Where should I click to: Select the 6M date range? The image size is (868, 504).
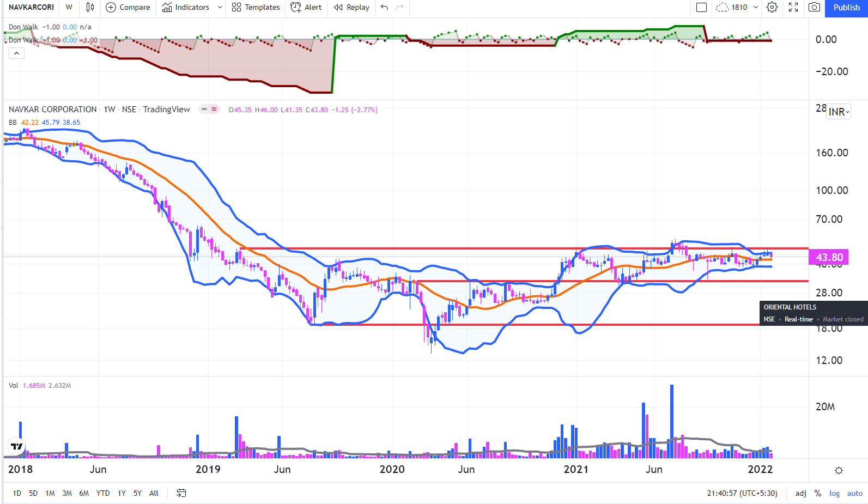pos(84,493)
